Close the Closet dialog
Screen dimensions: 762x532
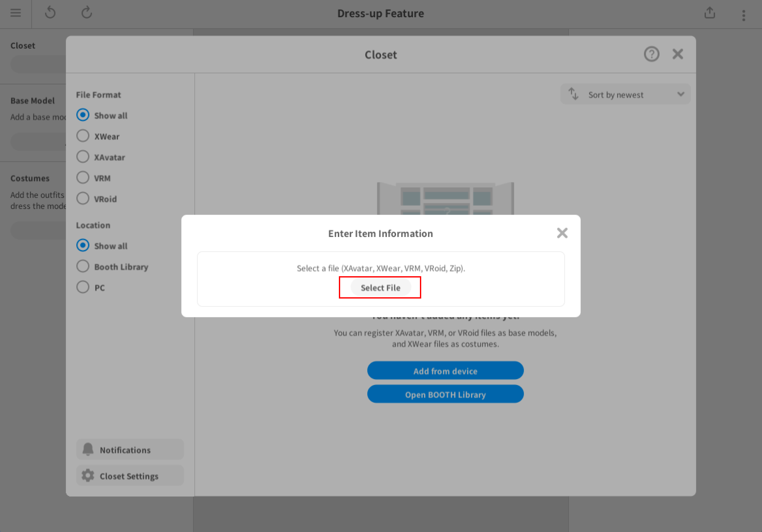[x=678, y=54]
